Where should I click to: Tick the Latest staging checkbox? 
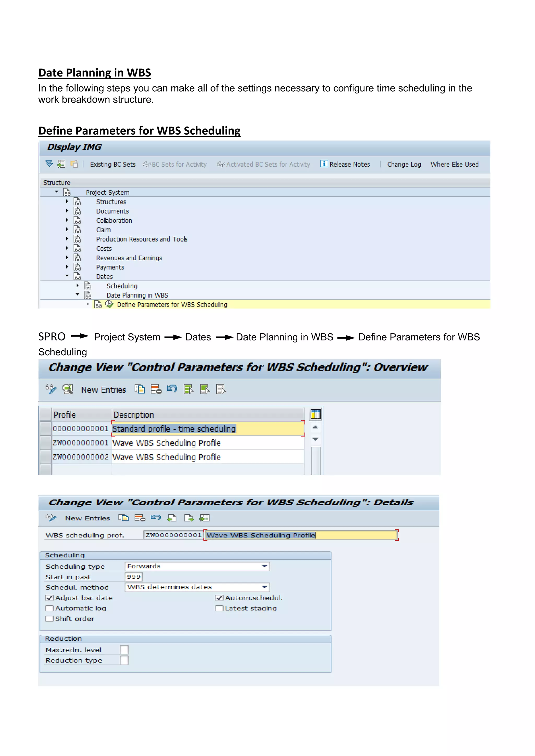click(219, 608)
